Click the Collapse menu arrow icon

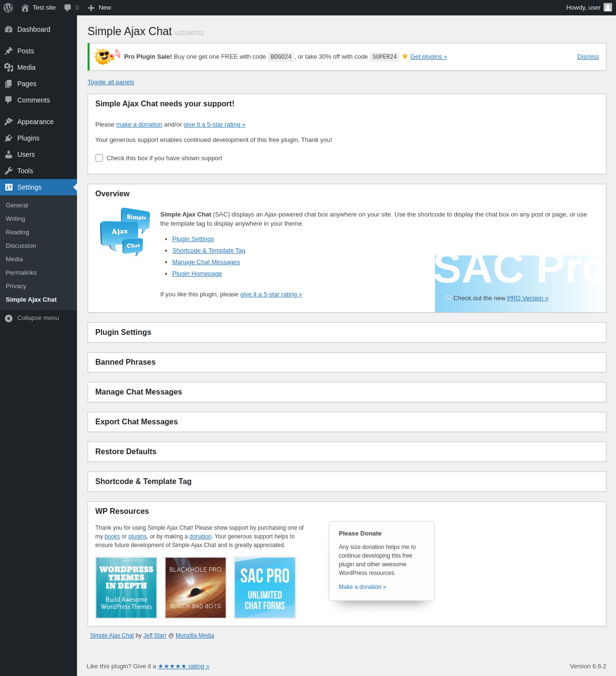click(9, 318)
